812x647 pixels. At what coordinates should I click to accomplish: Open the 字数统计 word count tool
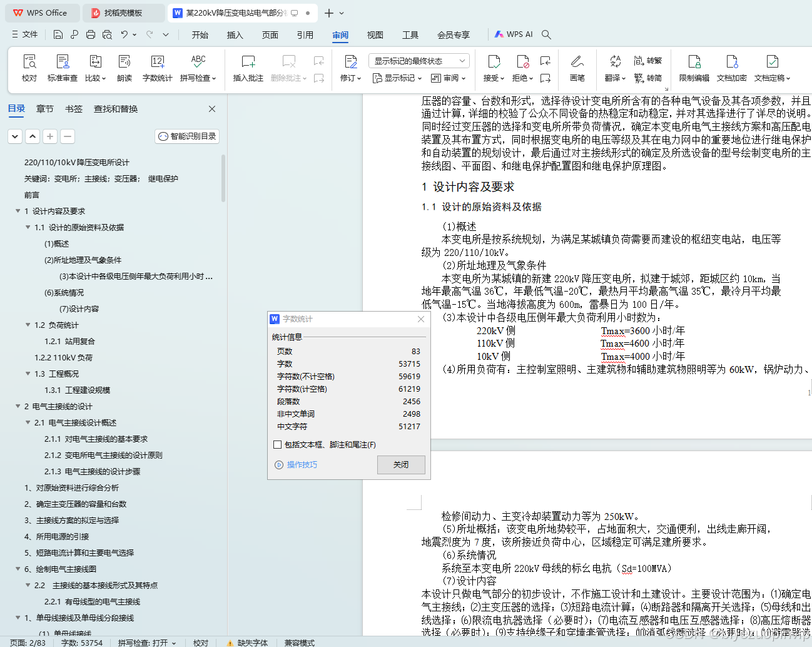[157, 68]
